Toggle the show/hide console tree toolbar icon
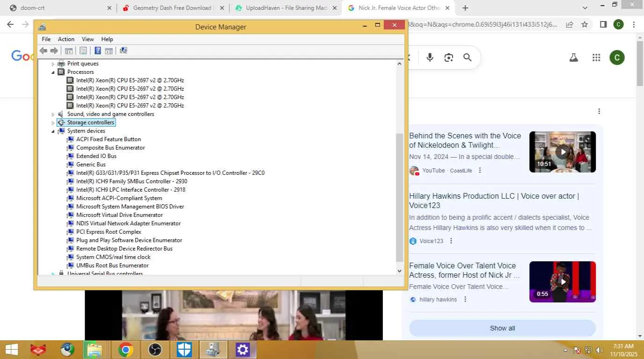This screenshot has height=359, width=644. click(x=69, y=51)
